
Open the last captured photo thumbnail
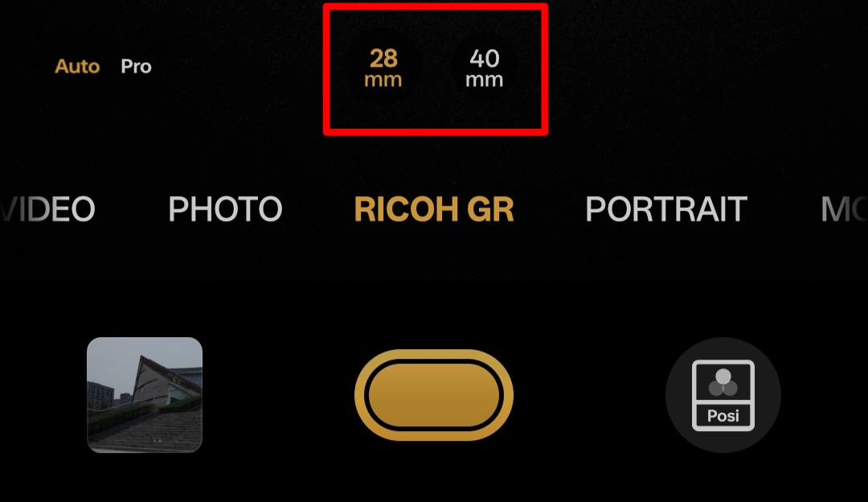click(x=145, y=395)
